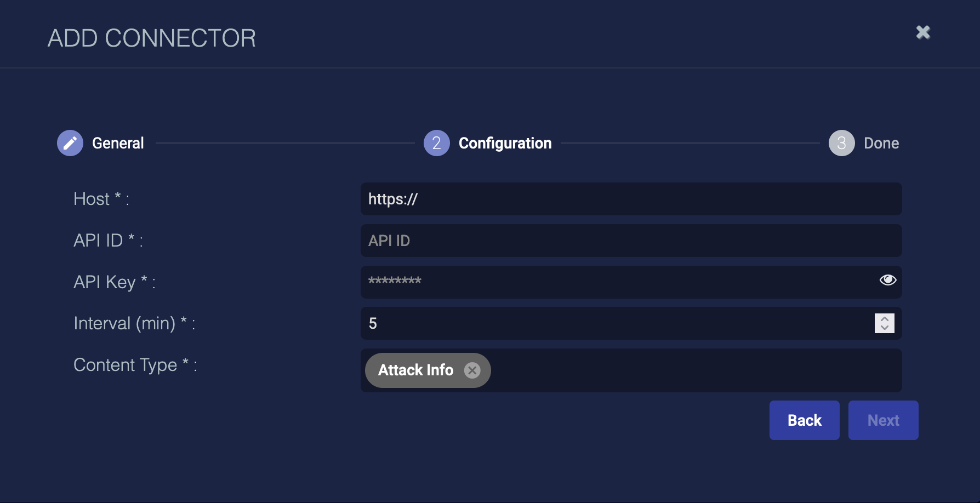Remove the Attack Info tag
The height and width of the screenshot is (503, 980).
pos(472,370)
